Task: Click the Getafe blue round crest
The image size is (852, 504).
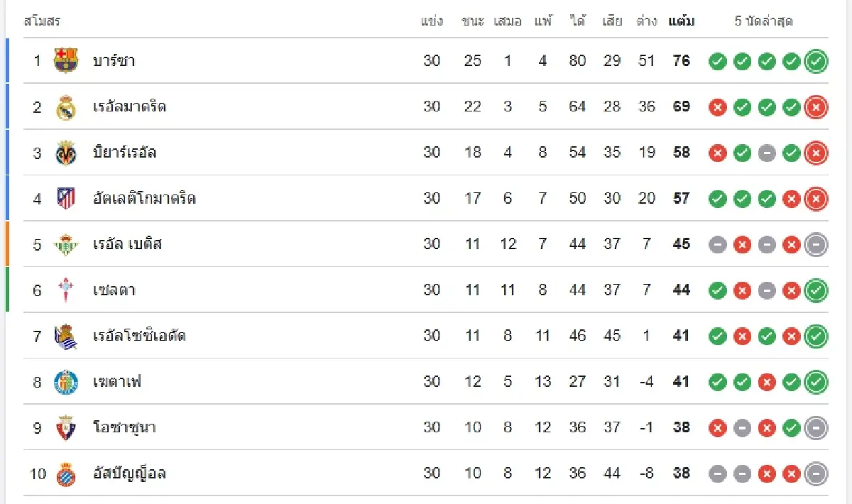Action: coord(66,382)
